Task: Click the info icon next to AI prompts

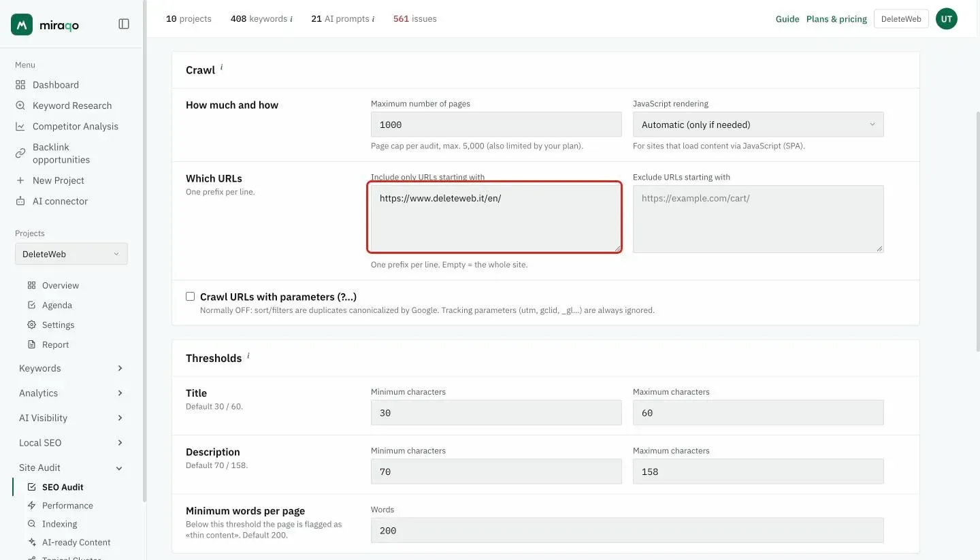Action: pyautogui.click(x=373, y=19)
